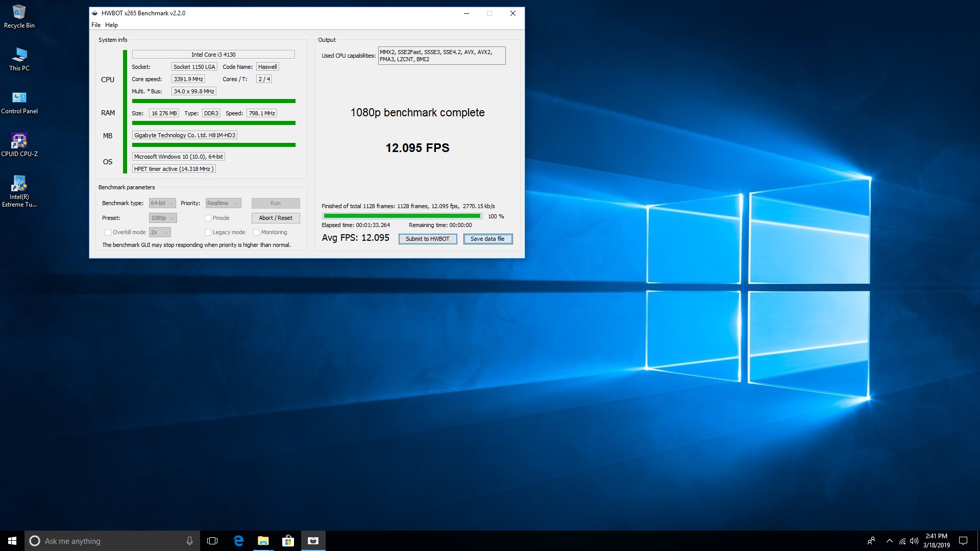Launch the CPUID CPU-Z desktop icon
This screenshot has width=980, height=551.
pos(19,145)
